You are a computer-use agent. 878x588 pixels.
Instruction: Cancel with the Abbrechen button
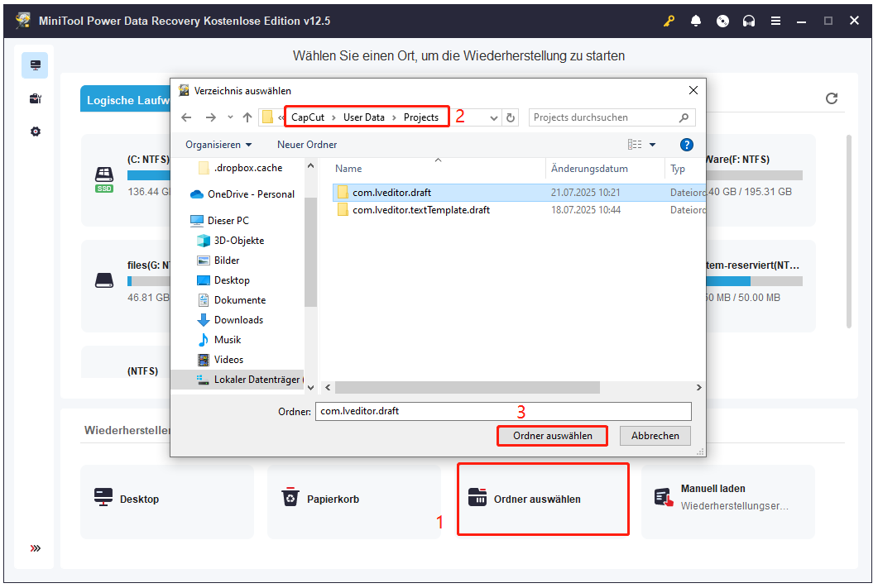click(x=655, y=436)
